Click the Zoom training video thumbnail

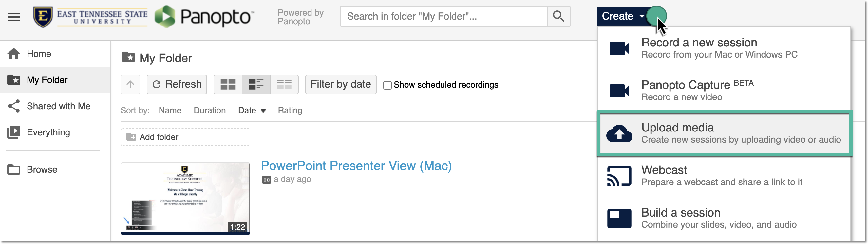point(185,198)
